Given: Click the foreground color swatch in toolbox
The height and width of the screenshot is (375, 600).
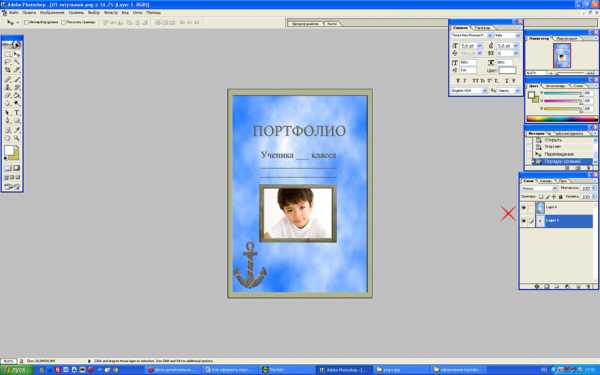Looking at the screenshot, I should point(9,150).
